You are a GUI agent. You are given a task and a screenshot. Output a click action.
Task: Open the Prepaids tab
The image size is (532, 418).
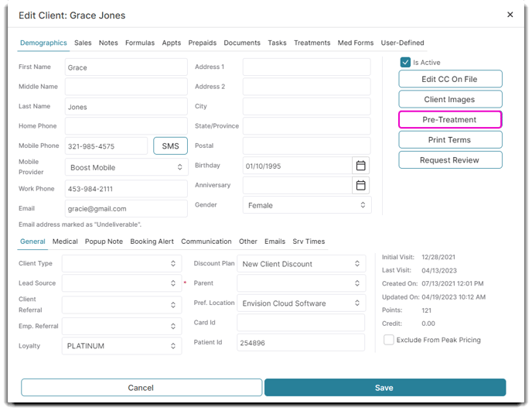point(203,43)
